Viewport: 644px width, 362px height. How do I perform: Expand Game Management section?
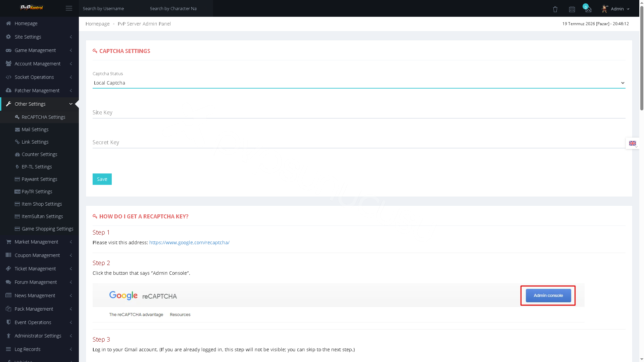click(39, 50)
